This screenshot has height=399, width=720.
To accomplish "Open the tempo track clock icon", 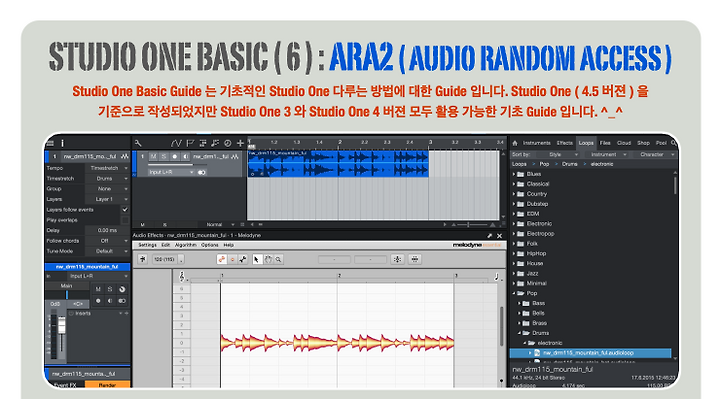I will (227, 143).
